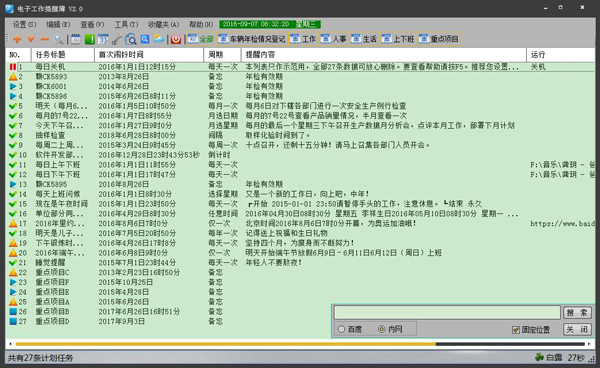Viewport: 600px width, 368px height.
Task: Switch to the 工作 category tab
Action: [x=303, y=39]
